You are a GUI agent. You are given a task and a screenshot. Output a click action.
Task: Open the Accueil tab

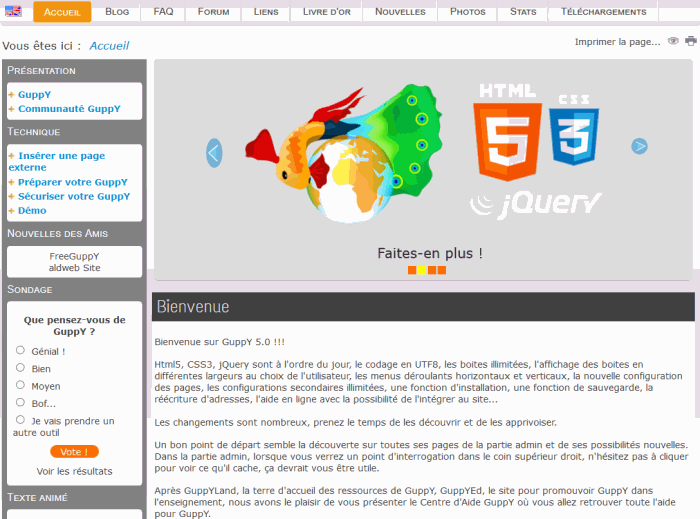pyautogui.click(x=62, y=12)
